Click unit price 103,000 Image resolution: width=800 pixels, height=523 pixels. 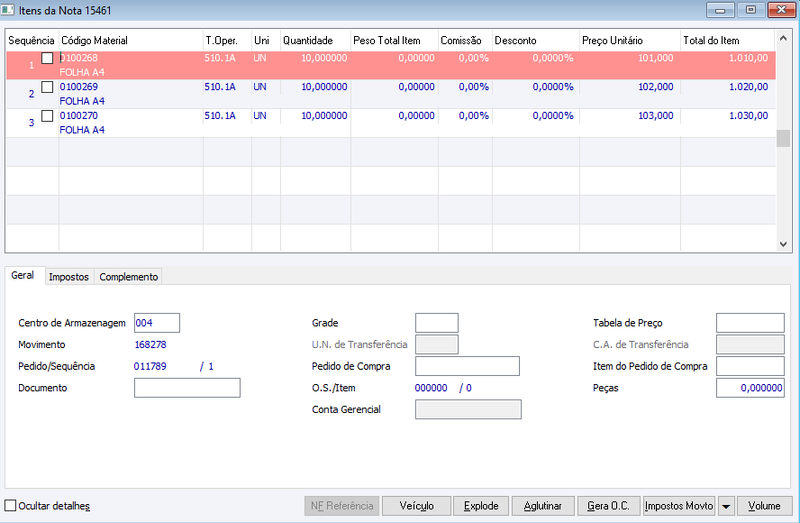click(x=656, y=116)
